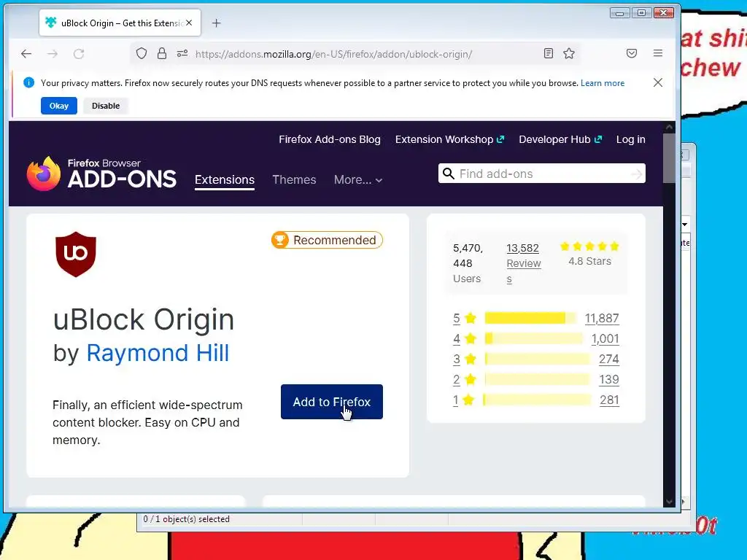Open the tracking protection shield icon

point(142,53)
